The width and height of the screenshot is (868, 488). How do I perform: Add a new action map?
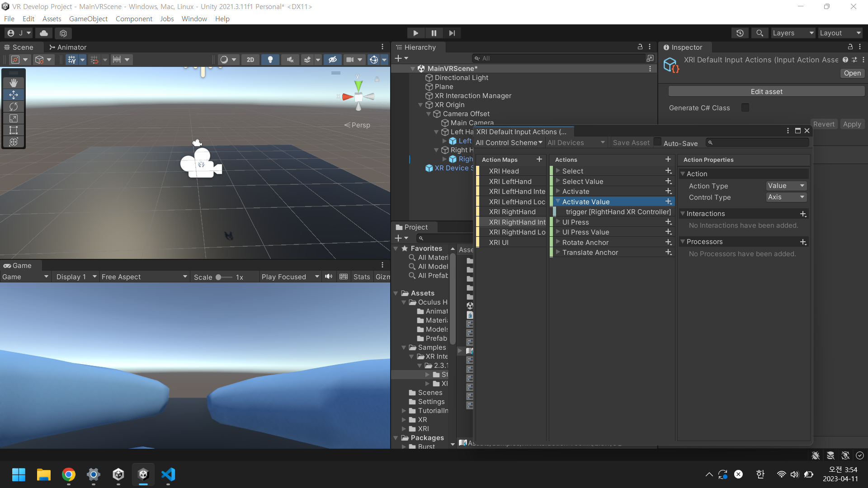tap(539, 159)
